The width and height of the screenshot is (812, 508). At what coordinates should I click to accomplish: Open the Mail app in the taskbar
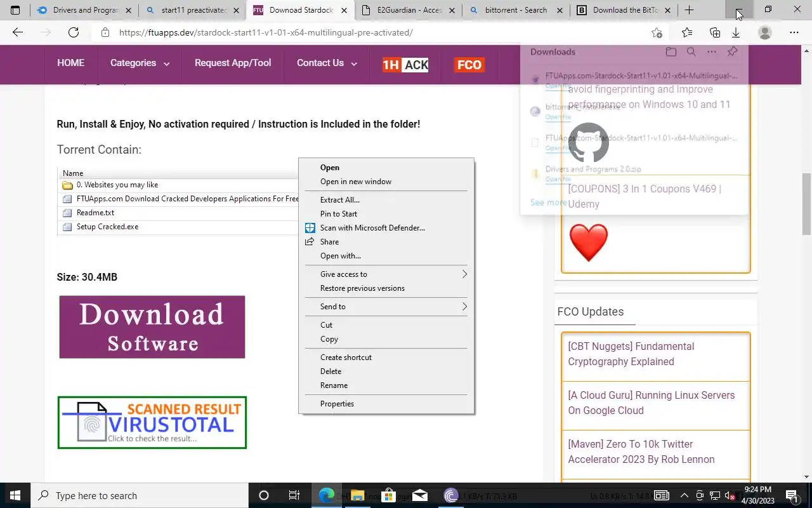point(419,495)
